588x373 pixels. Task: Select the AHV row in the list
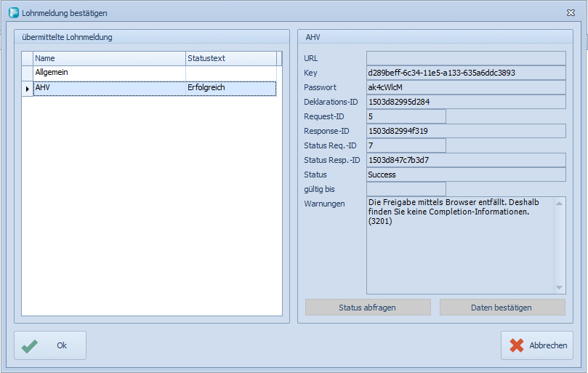coord(109,88)
